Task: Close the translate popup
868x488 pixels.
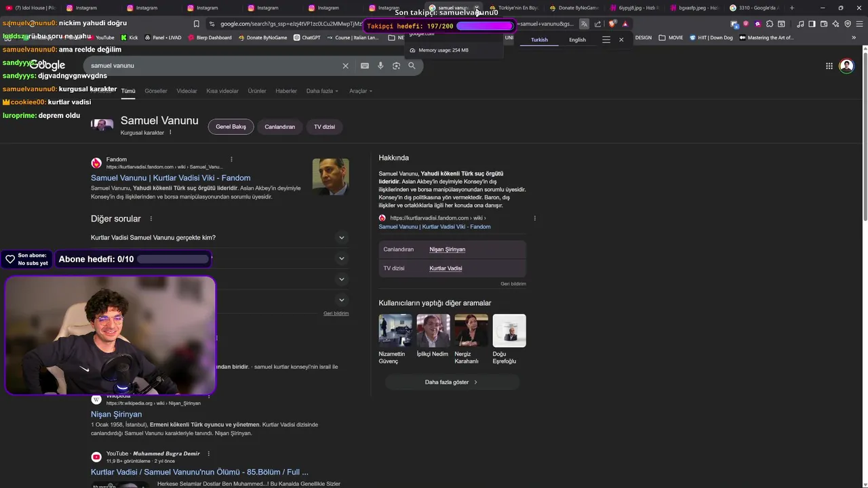Action: [621, 39]
